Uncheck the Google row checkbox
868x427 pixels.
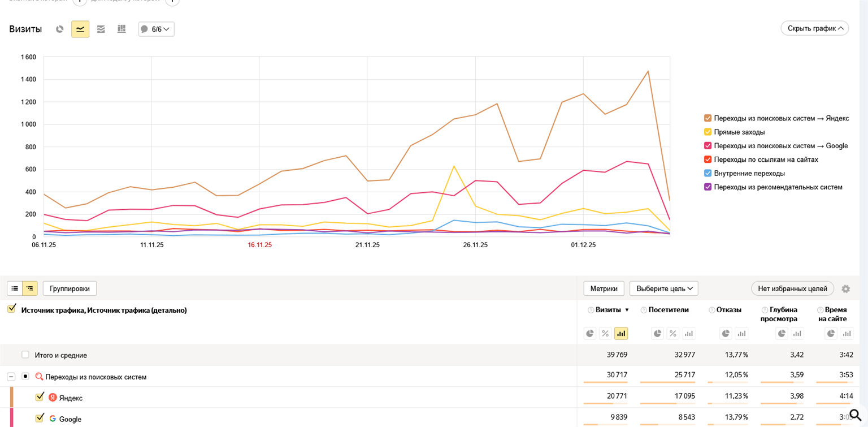coord(40,418)
